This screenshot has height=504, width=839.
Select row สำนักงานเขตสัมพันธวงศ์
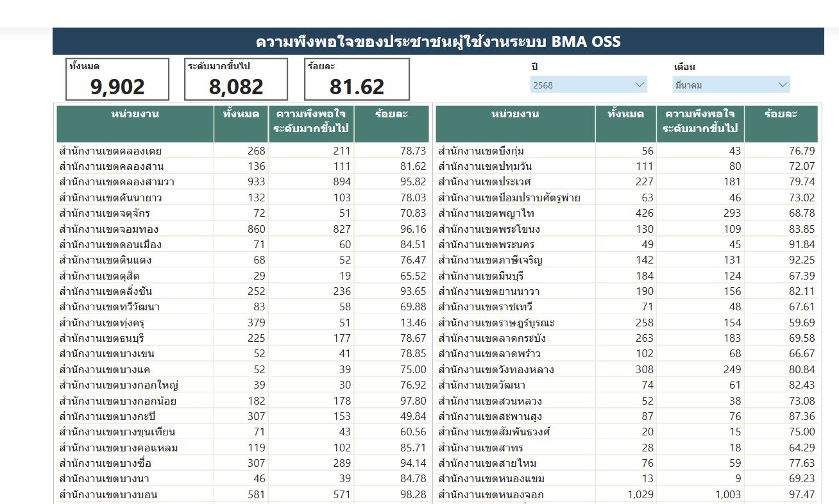click(627, 432)
